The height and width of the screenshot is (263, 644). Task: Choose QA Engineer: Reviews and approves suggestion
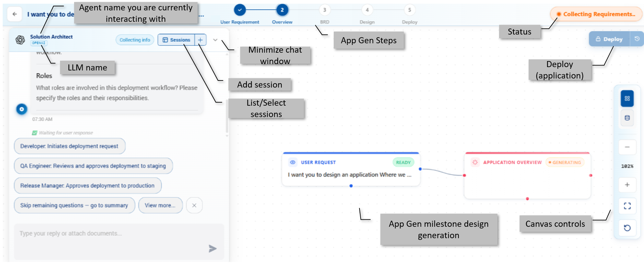[x=93, y=166]
